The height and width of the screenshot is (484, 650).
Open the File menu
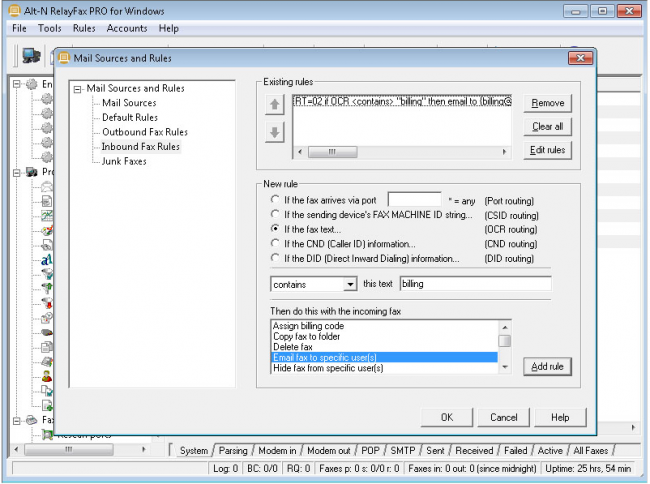click(19, 28)
